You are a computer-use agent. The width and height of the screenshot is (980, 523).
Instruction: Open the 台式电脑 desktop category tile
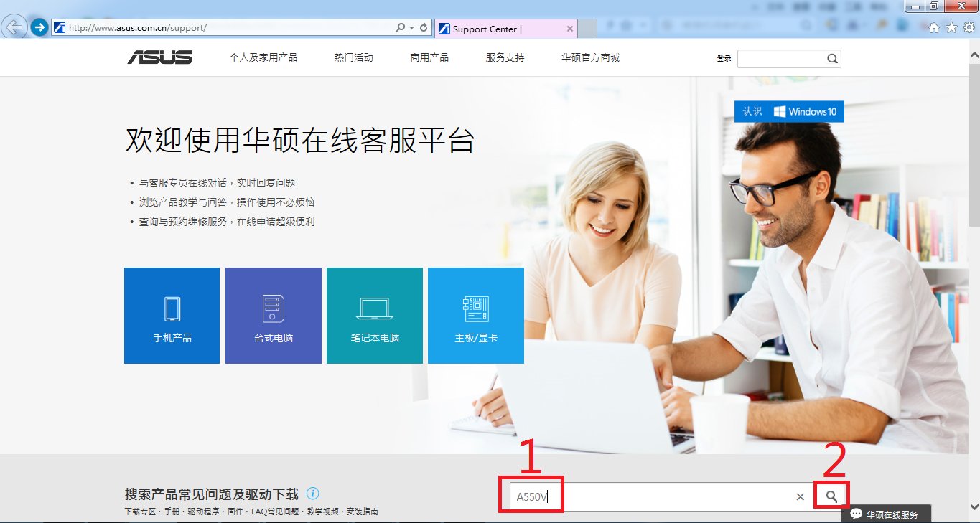point(273,316)
